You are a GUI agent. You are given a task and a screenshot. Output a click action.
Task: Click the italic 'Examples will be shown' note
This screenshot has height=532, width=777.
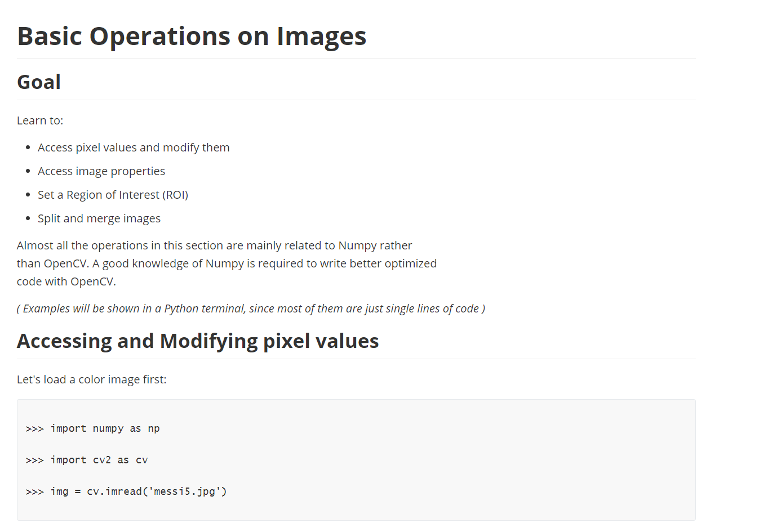251,309
